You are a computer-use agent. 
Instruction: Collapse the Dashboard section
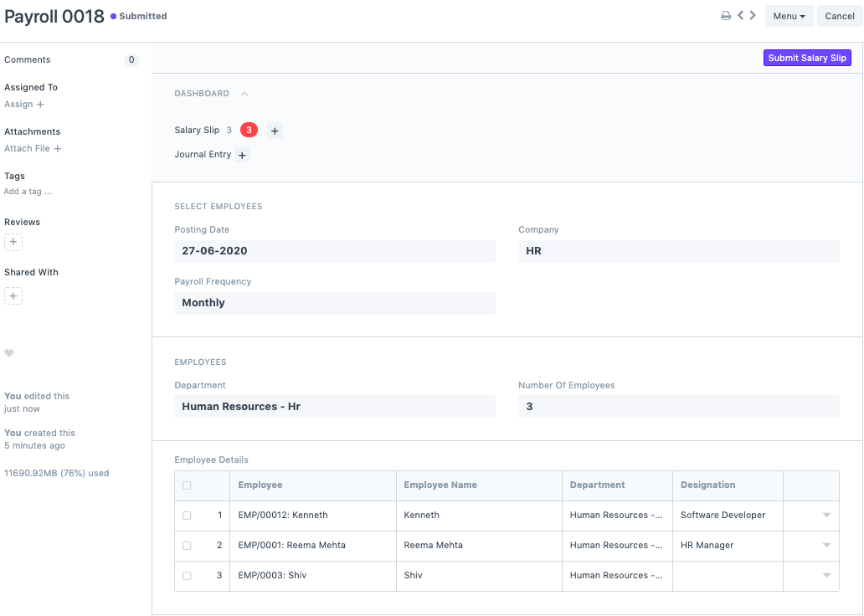tap(244, 94)
